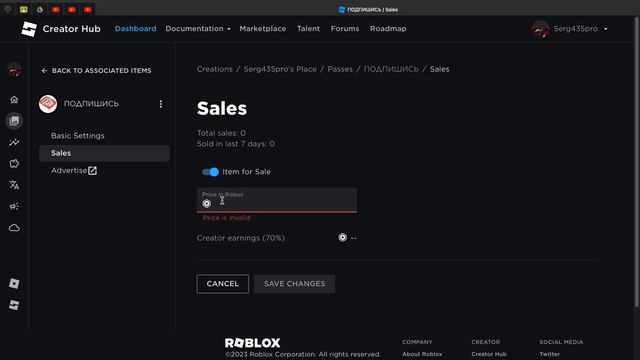Click the back arrow icon
The width and height of the screenshot is (640, 360).
44,71
